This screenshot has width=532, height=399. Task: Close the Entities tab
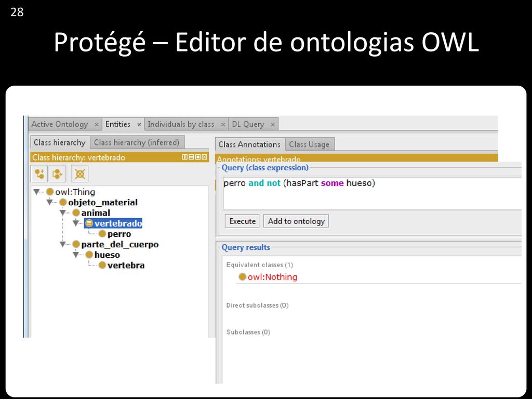click(x=139, y=125)
